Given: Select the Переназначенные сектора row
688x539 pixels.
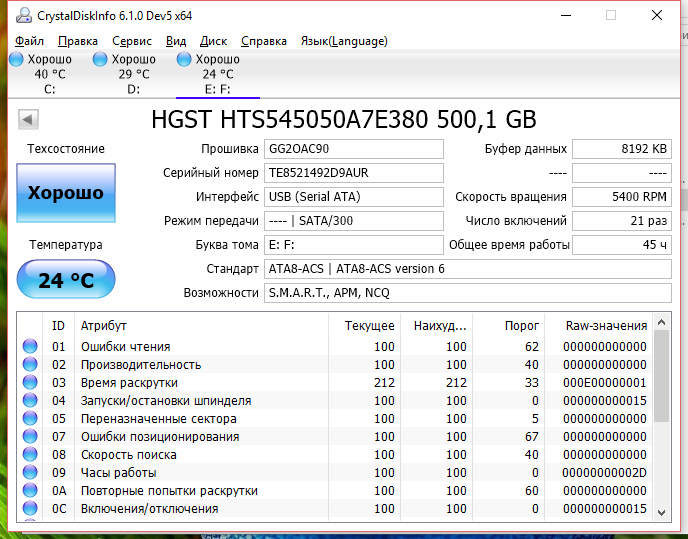Looking at the screenshot, I should tap(335, 418).
